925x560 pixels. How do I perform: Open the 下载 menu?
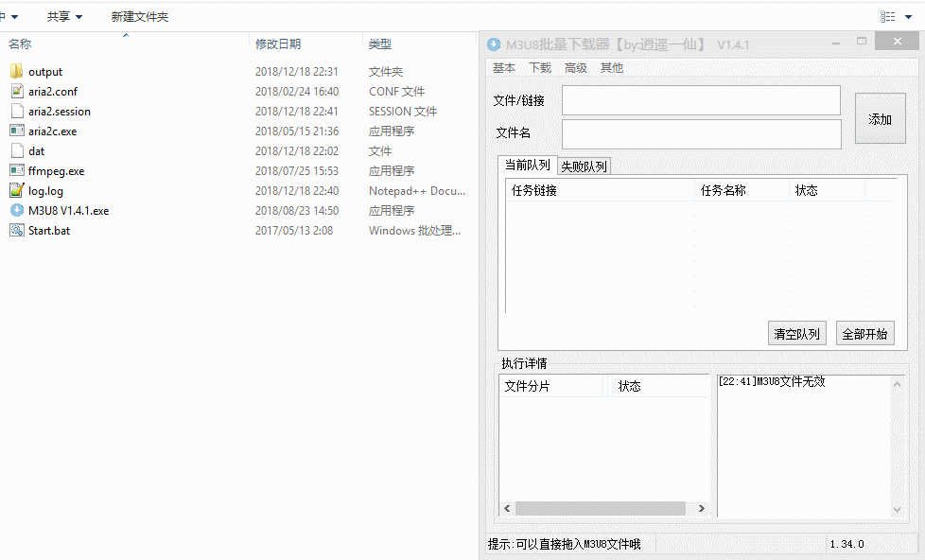[540, 68]
